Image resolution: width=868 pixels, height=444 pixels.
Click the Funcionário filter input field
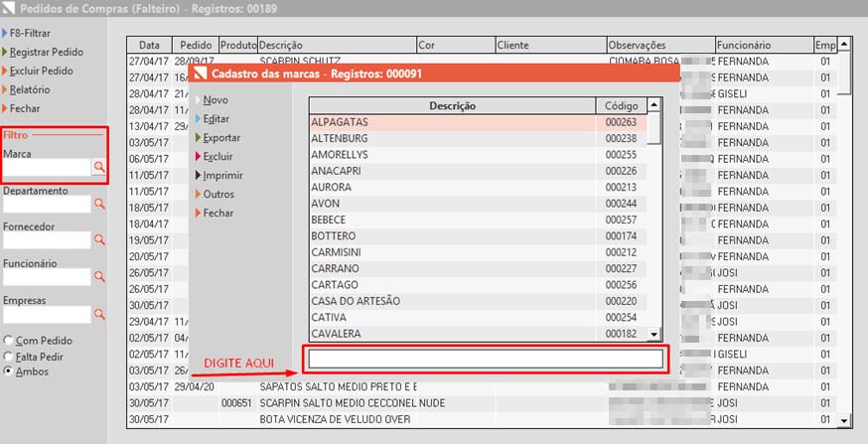coord(47,277)
